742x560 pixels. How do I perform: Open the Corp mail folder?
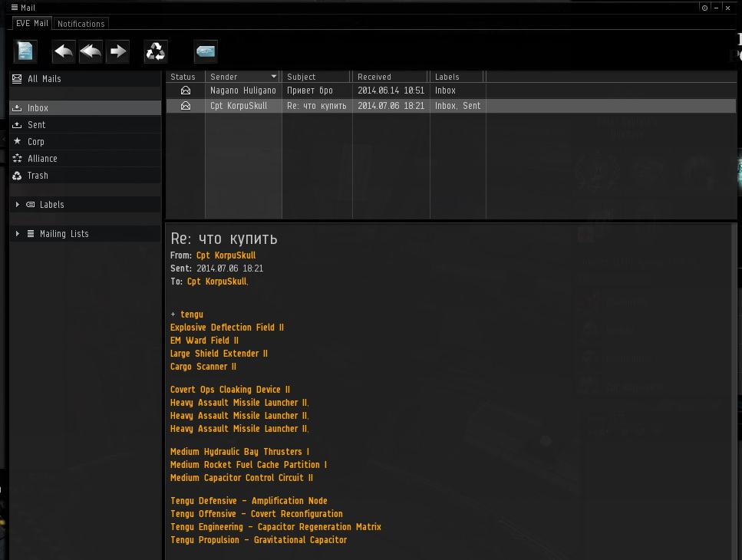[x=85, y=141]
